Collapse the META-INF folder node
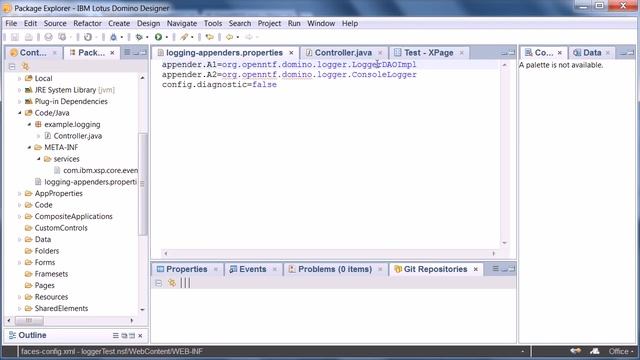The image size is (640, 360). pos(29,147)
